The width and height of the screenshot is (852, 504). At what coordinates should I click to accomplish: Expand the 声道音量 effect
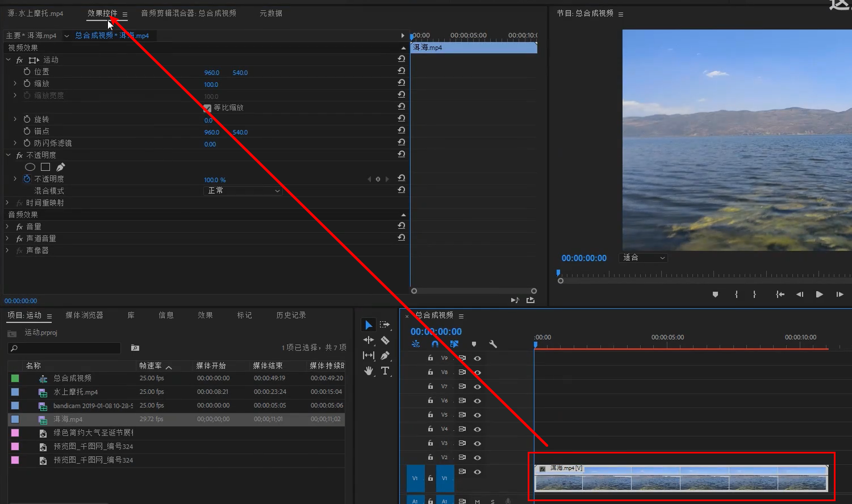click(8, 238)
